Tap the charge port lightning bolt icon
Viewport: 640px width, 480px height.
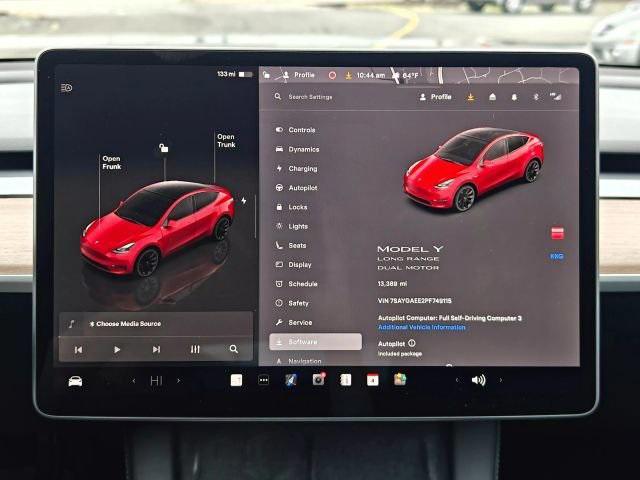(x=244, y=201)
